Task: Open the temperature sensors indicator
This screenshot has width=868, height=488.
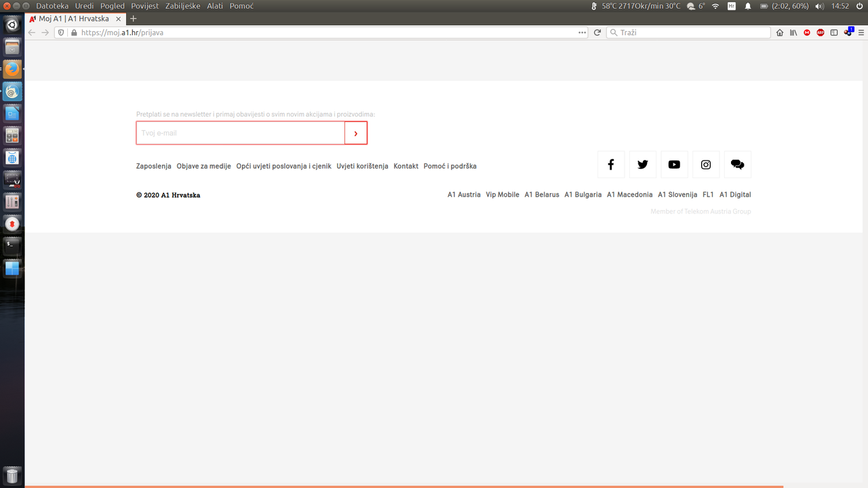Action: pos(635,6)
